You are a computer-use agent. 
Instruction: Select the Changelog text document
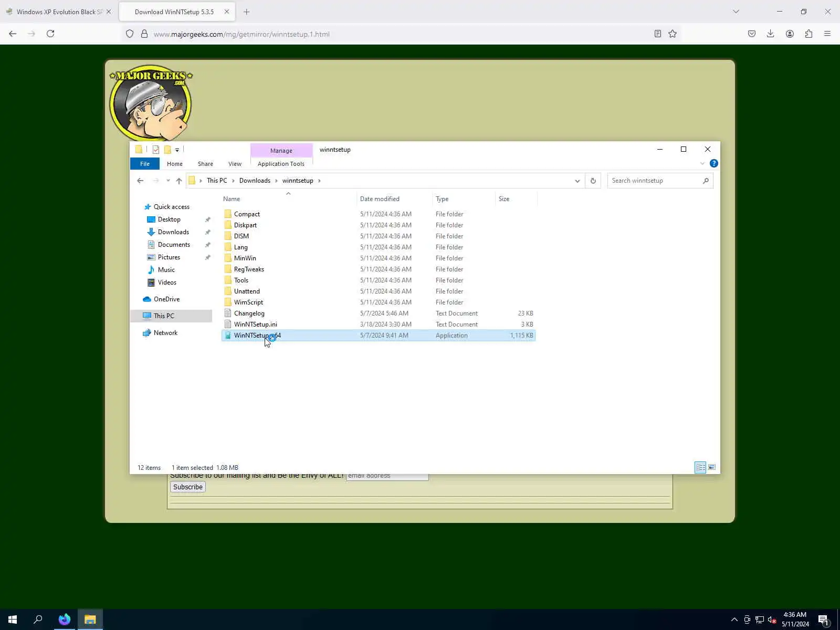point(249,313)
